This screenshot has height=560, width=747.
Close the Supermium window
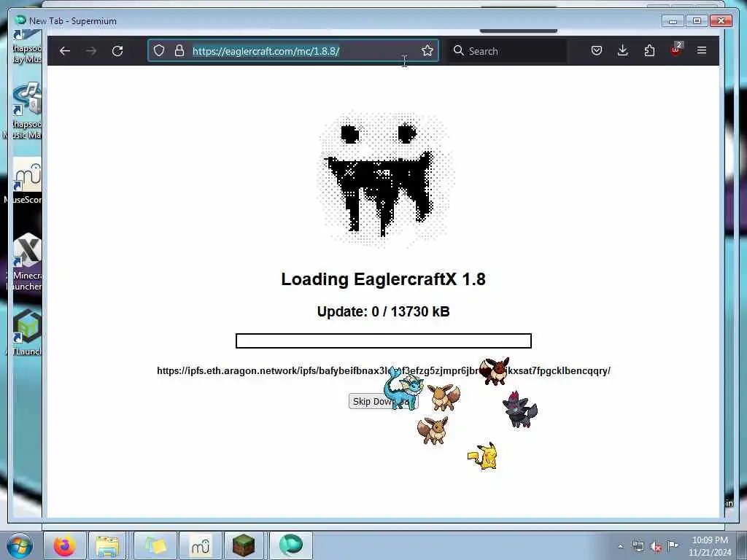721,21
